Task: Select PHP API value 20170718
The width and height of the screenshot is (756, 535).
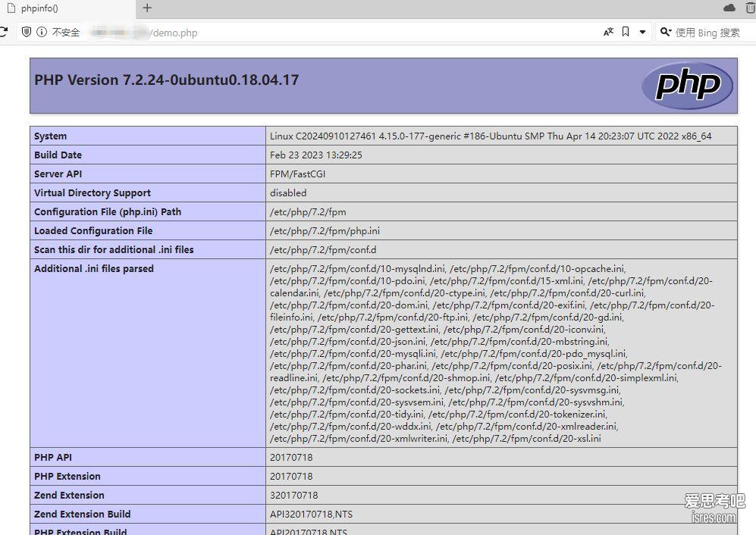Action: [x=291, y=458]
